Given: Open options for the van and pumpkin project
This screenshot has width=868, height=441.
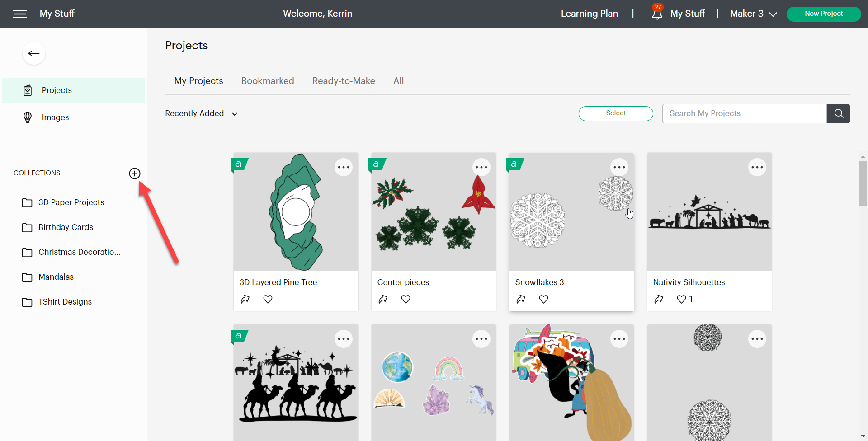Looking at the screenshot, I should (x=619, y=339).
